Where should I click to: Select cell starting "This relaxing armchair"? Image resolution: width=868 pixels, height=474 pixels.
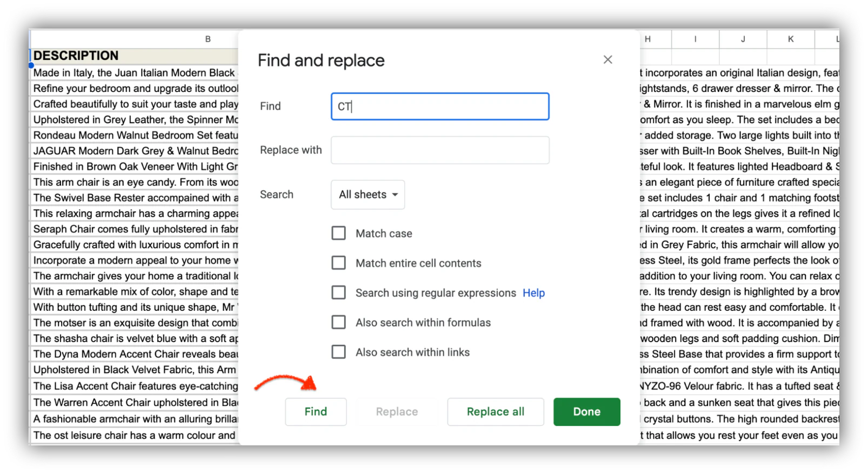pyautogui.click(x=135, y=214)
